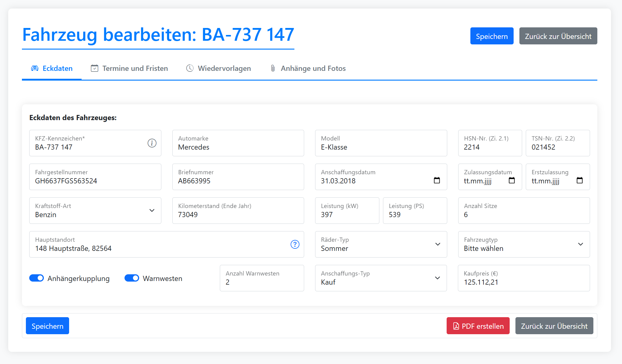622x364 pixels.
Task: Click the car icon on the Eckdaten tab
Action: click(35, 68)
